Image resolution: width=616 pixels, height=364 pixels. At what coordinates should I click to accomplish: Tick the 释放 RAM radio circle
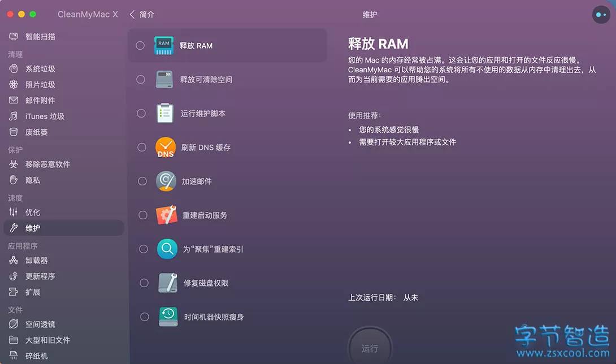click(x=140, y=46)
